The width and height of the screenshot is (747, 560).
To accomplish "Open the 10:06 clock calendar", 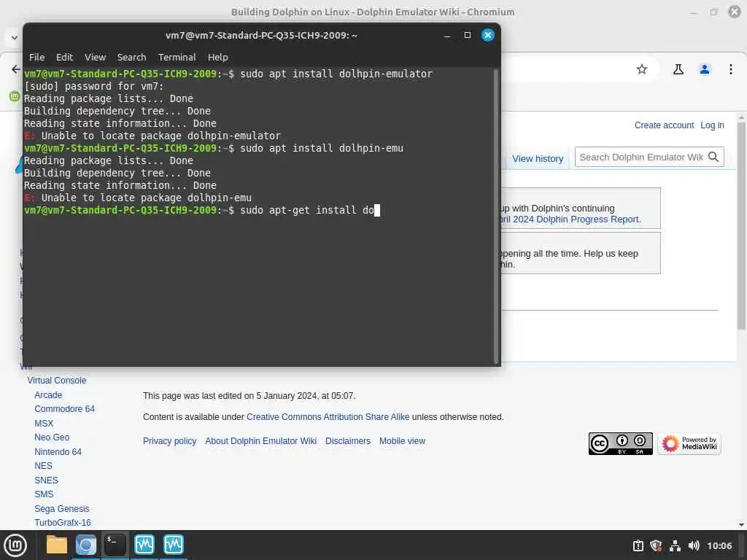I will point(719,545).
